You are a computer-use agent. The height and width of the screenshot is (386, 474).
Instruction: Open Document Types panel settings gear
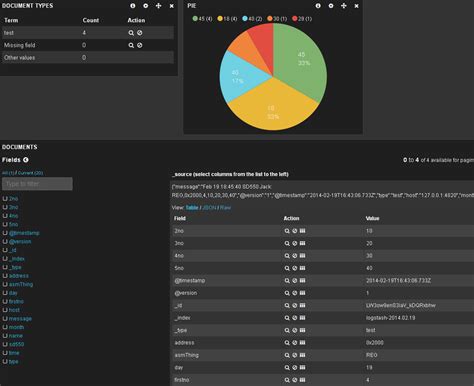[x=146, y=6]
